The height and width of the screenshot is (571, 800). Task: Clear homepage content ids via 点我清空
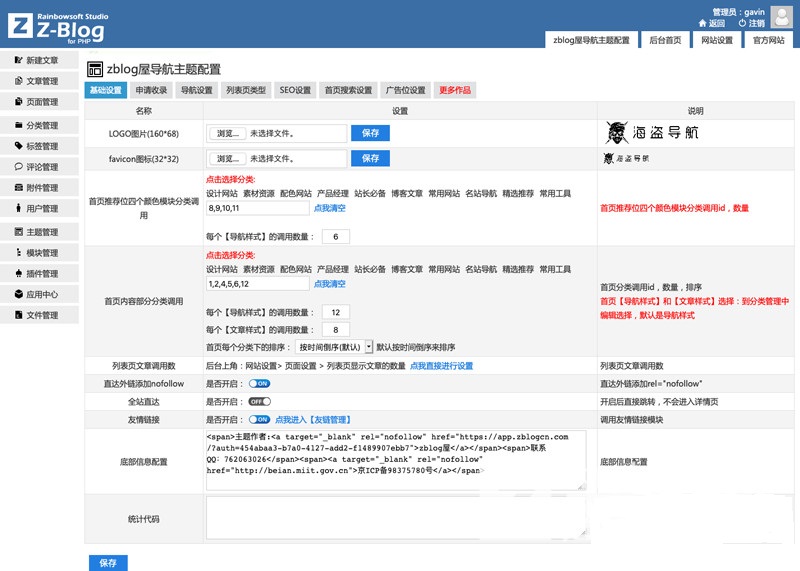click(330, 284)
